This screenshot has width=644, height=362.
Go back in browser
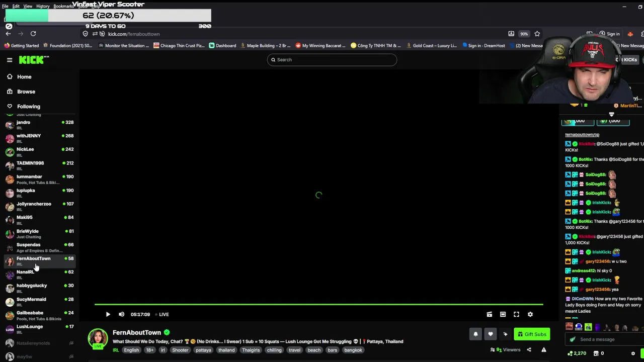[8, 34]
